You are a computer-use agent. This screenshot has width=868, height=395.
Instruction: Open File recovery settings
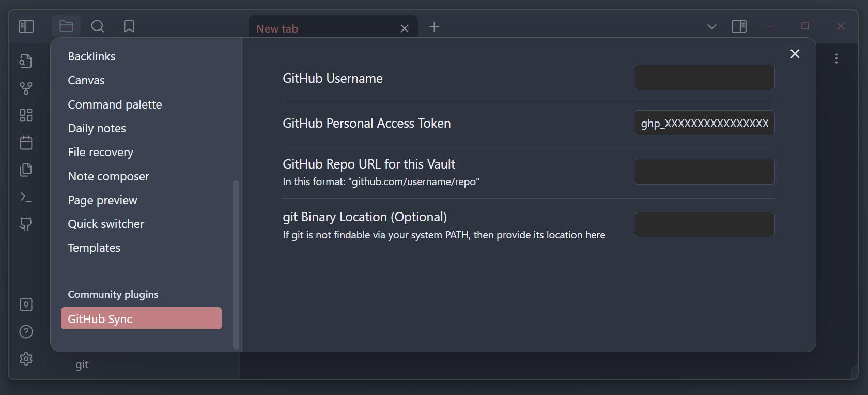tap(100, 152)
